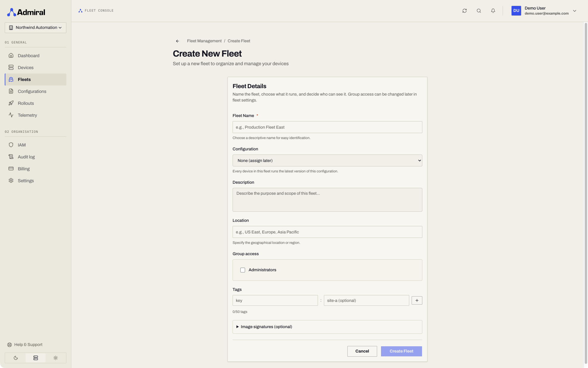Go to Devices in sidebar
The image size is (588, 368).
(x=36, y=68)
